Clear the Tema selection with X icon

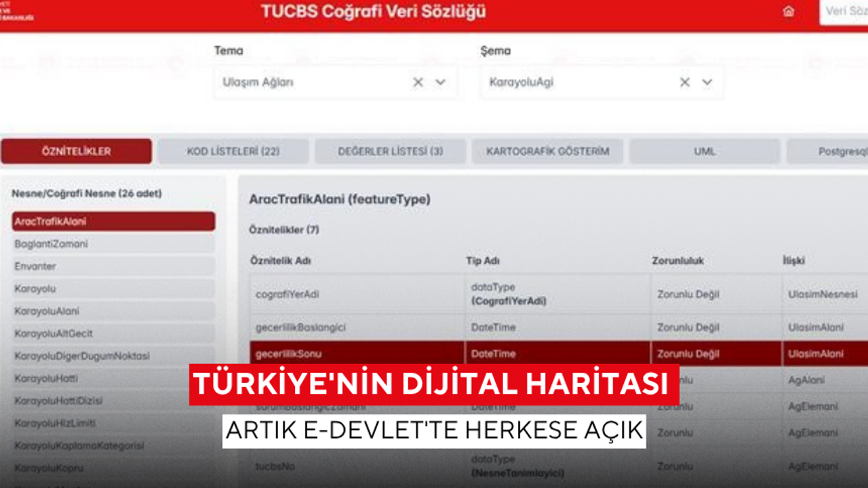click(418, 82)
